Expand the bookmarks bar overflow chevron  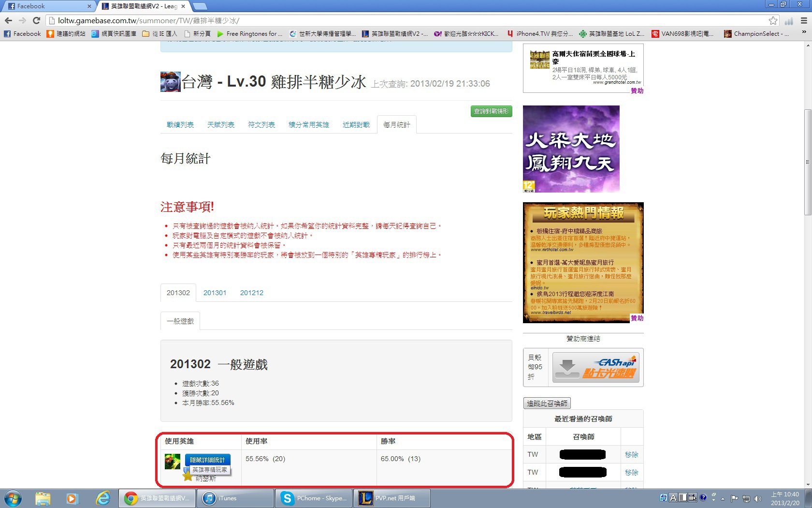(804, 32)
